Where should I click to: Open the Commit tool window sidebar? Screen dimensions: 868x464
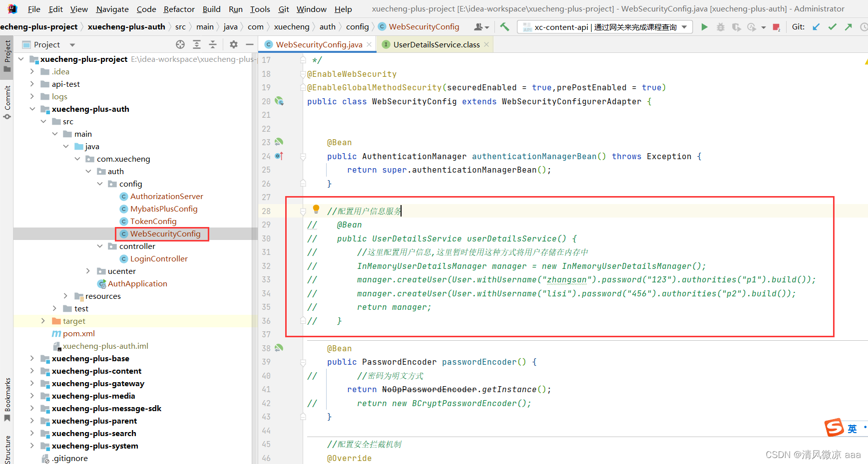(x=7, y=102)
